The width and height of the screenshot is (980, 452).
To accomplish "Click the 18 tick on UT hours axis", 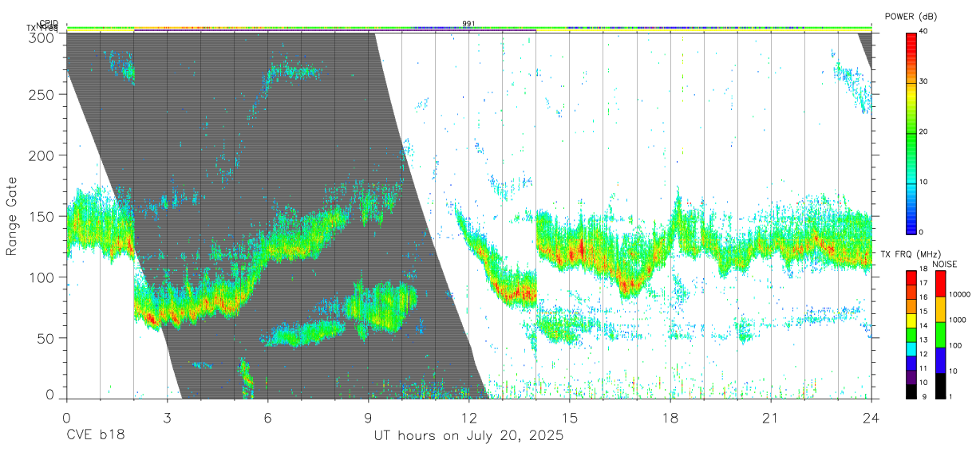I will (670, 417).
